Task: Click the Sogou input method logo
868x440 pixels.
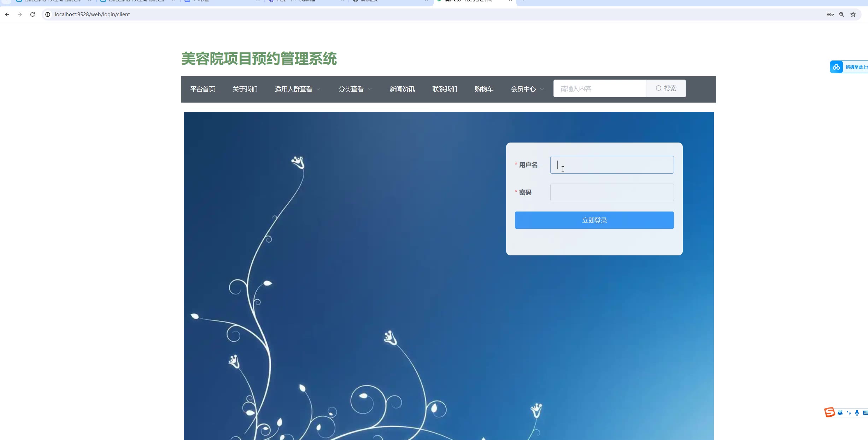Action: tap(829, 412)
